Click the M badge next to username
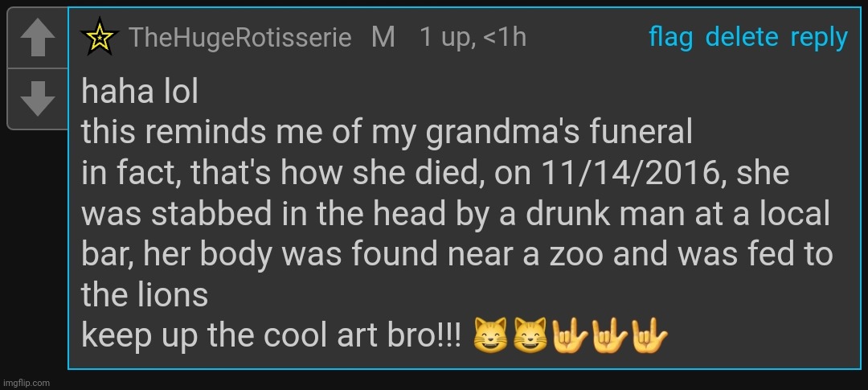Image resolution: width=868 pixels, height=390 pixels. click(x=383, y=38)
